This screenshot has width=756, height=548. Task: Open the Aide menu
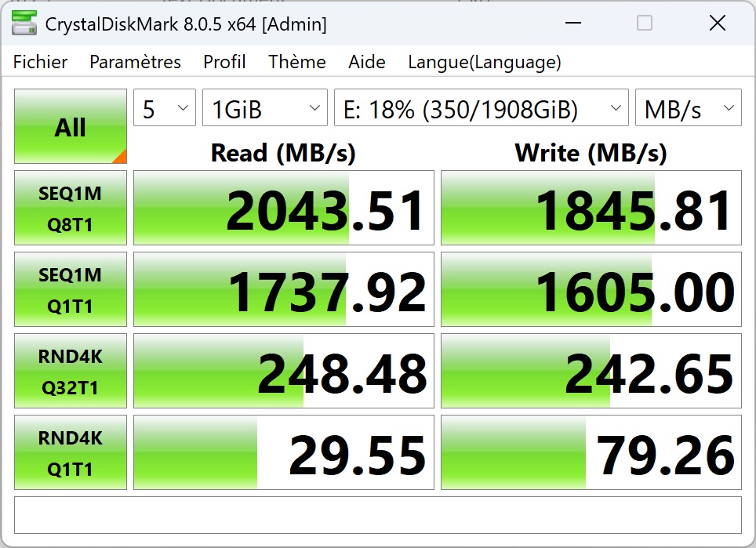(x=367, y=62)
